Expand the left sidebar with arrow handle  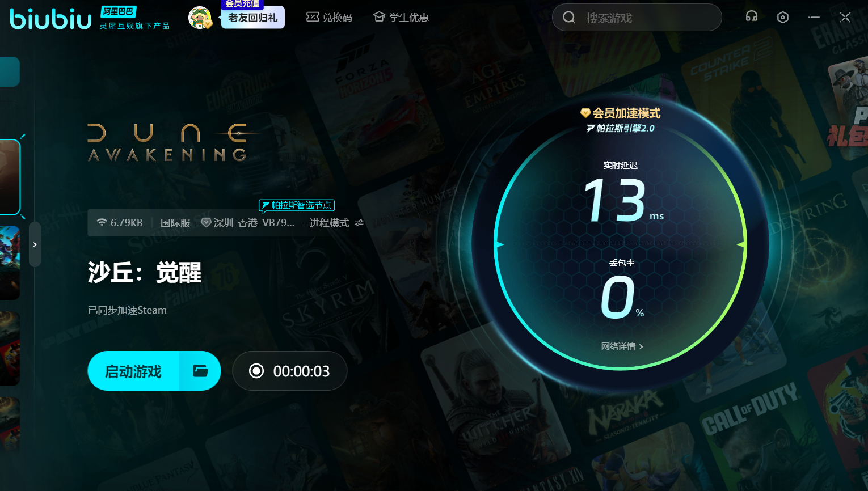point(35,244)
